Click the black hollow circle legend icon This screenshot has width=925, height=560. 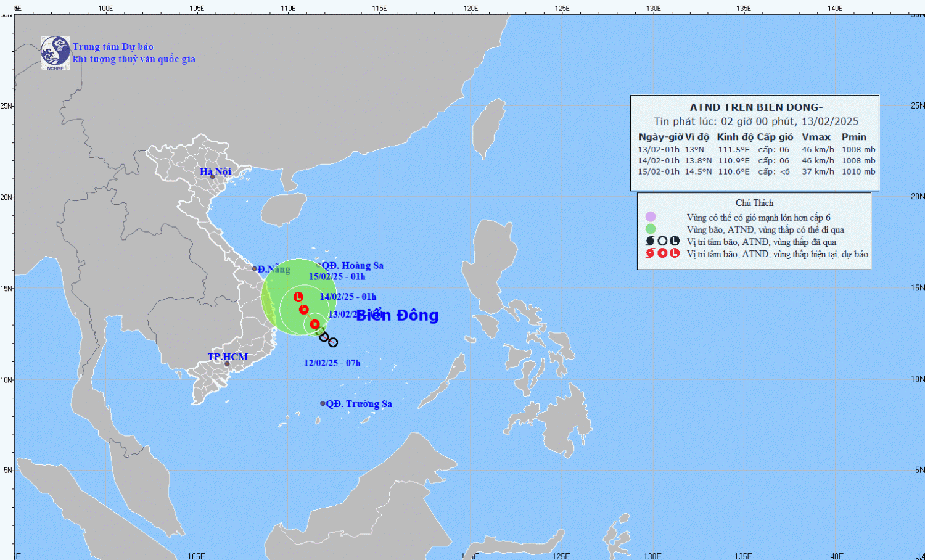[x=662, y=241]
